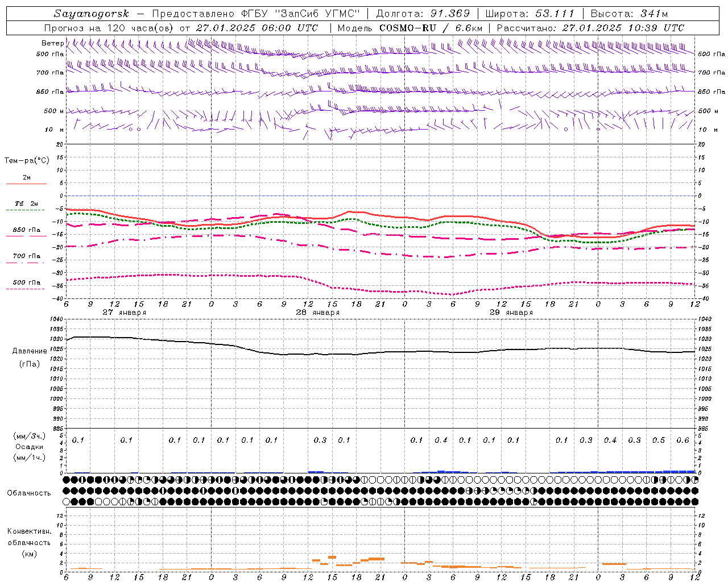Screen dimensions: 728x582
Task: Click the 'Ветер' wind panel label
Action: point(52,43)
